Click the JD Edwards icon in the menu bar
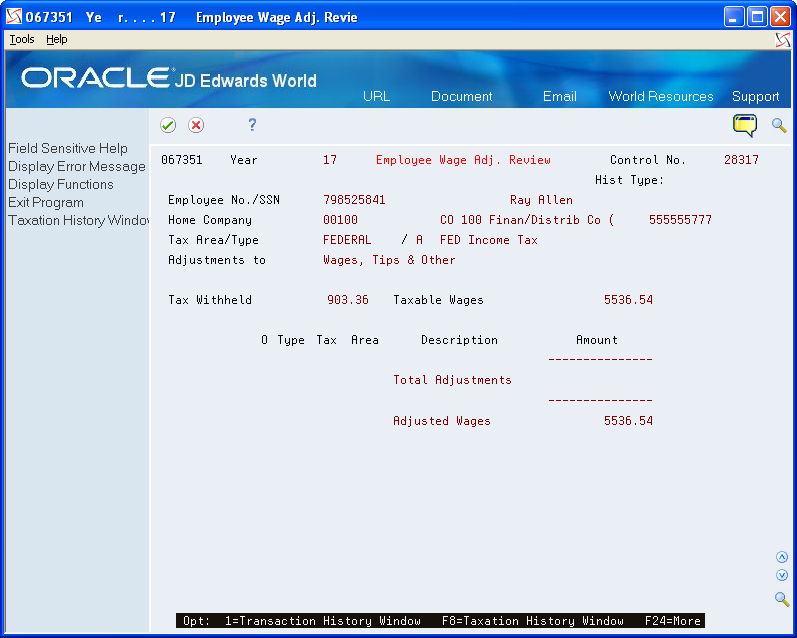Image resolution: width=797 pixels, height=638 pixels. point(783,40)
